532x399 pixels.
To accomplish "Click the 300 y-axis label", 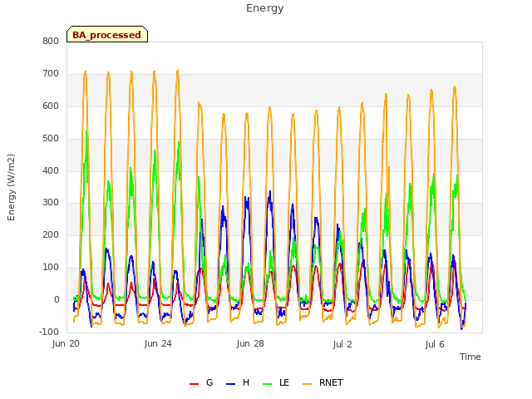I will click(x=51, y=203).
